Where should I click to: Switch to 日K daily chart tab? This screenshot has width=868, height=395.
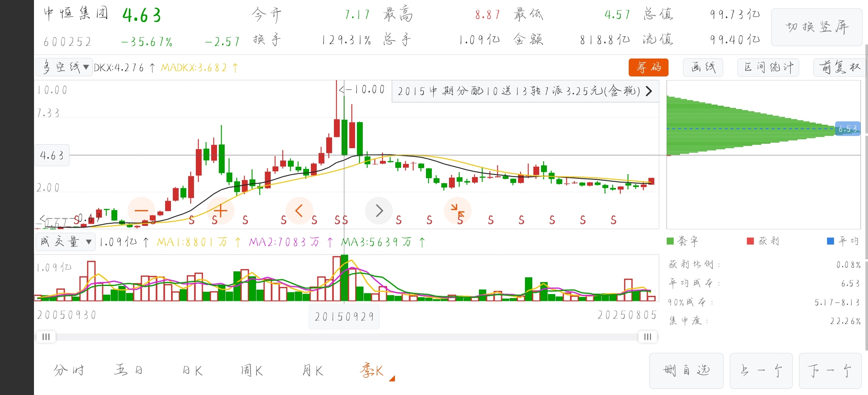coord(192,371)
